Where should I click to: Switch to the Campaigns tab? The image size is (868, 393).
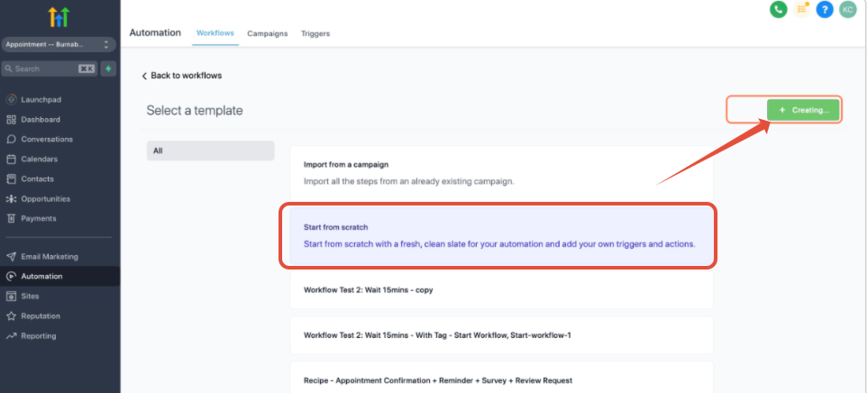(268, 33)
